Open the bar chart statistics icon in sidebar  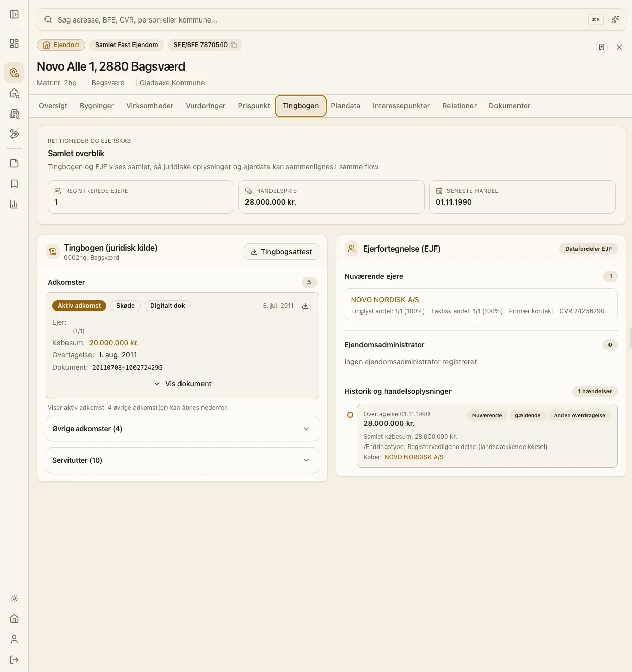click(x=14, y=204)
